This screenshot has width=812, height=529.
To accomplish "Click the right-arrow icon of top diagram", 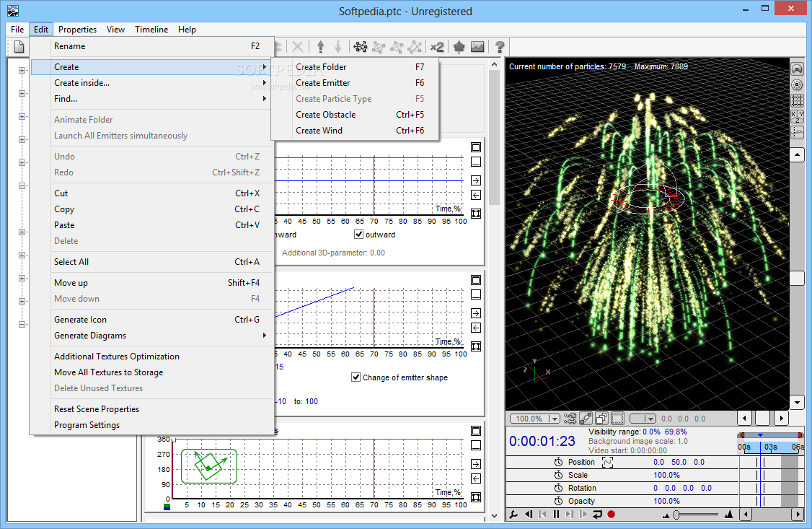I will (476, 180).
